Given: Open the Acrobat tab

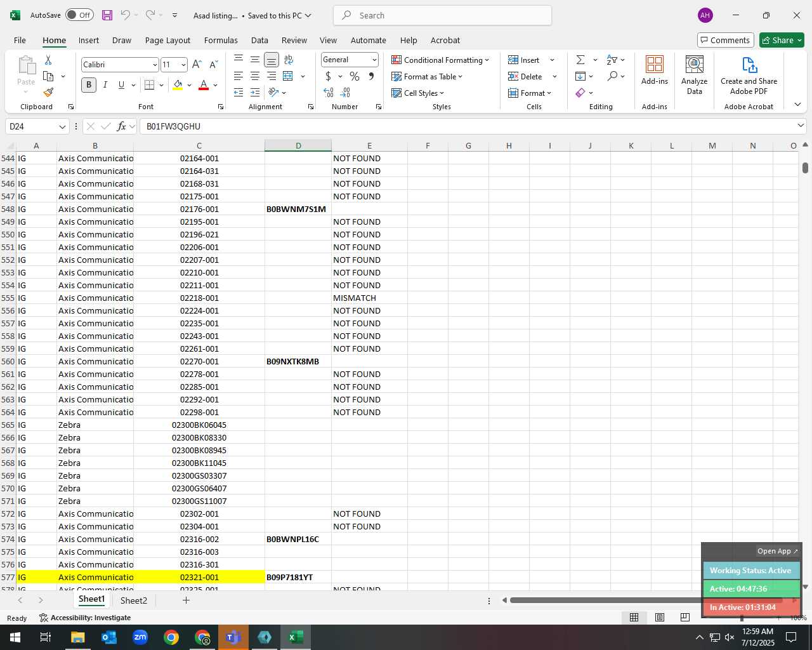Looking at the screenshot, I should [445, 40].
